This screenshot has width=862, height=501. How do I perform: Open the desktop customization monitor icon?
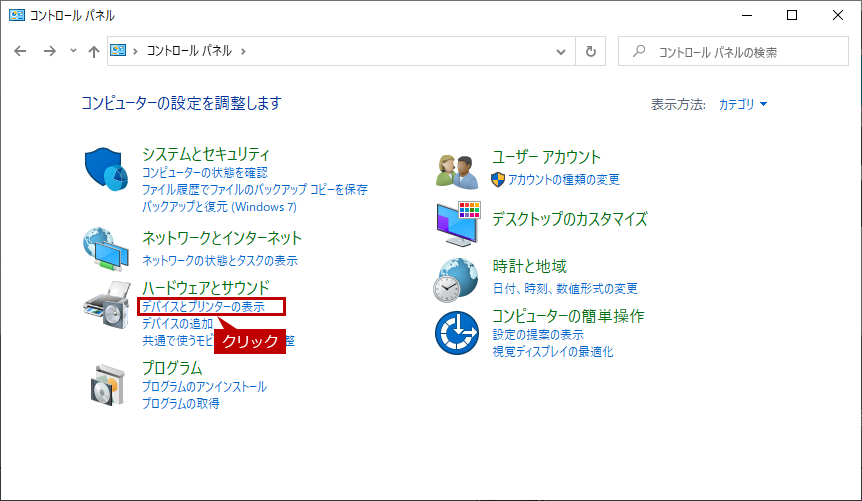click(x=458, y=223)
